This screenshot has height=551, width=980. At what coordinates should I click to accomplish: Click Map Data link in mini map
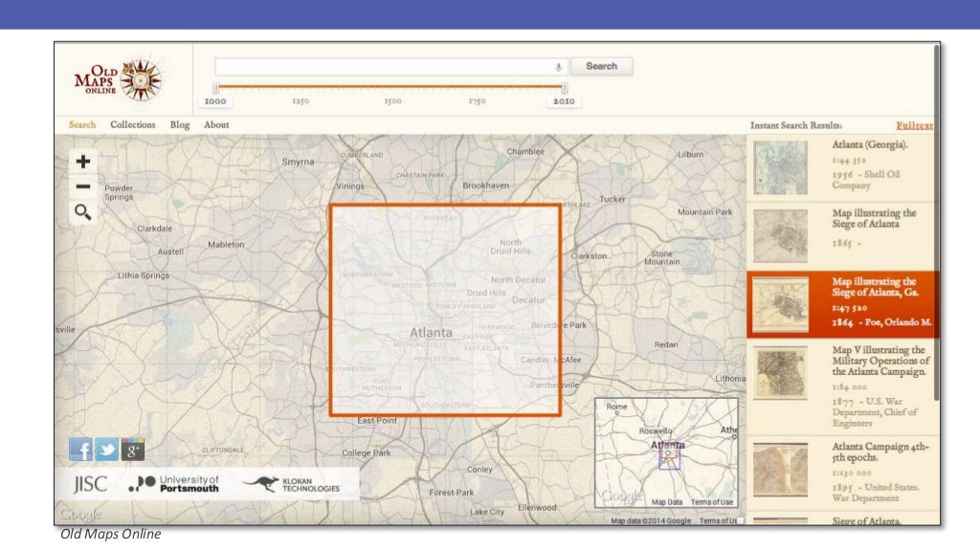[x=666, y=502]
